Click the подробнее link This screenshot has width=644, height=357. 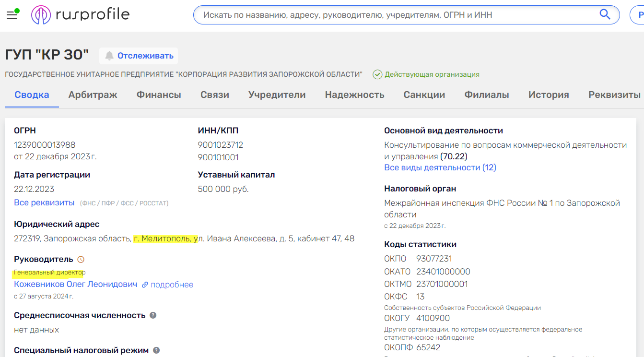(172, 285)
